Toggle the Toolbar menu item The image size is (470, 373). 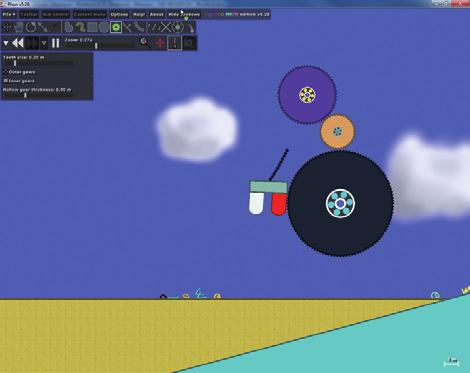pos(29,14)
